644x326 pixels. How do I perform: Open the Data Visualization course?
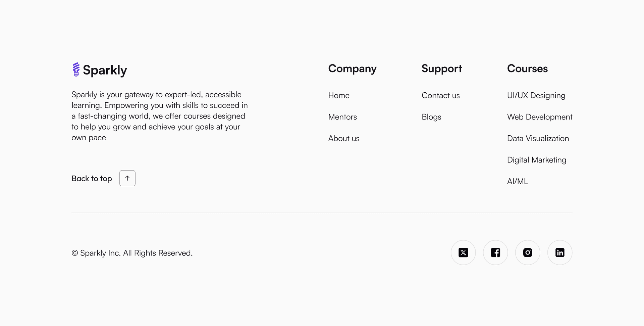click(x=538, y=138)
